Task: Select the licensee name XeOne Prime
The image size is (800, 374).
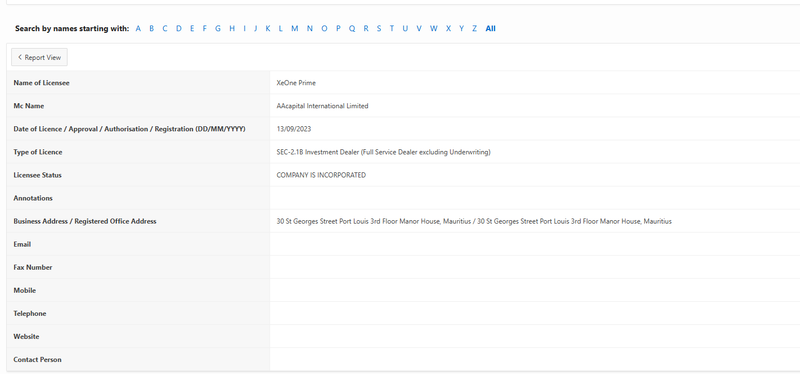Action: pyautogui.click(x=296, y=83)
